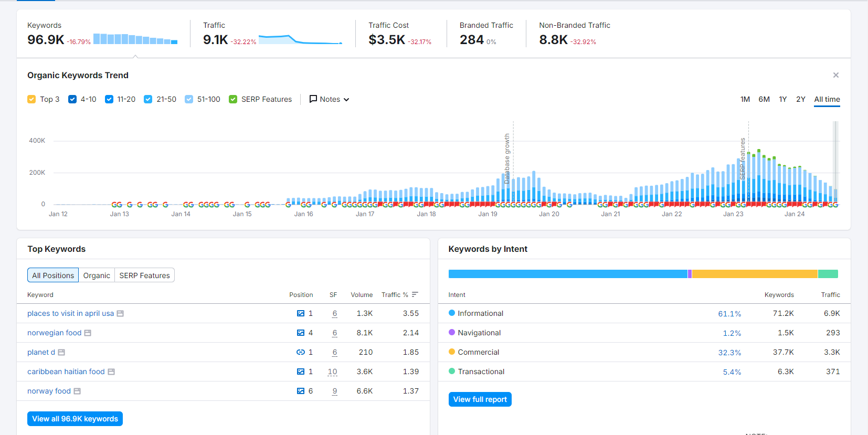Click image icon in 'norway food' position column
Screen dimensions: 868x435
pyautogui.click(x=300, y=391)
